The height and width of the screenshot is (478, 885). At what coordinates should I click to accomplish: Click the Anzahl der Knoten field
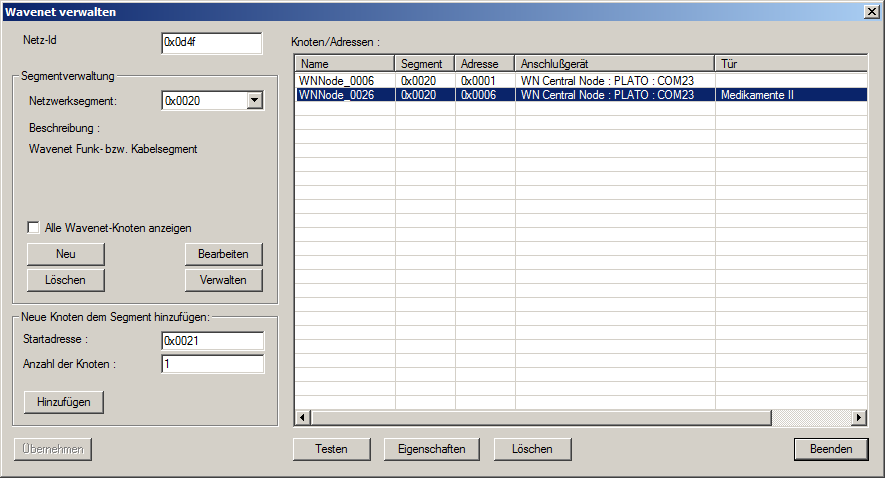pyautogui.click(x=212, y=363)
